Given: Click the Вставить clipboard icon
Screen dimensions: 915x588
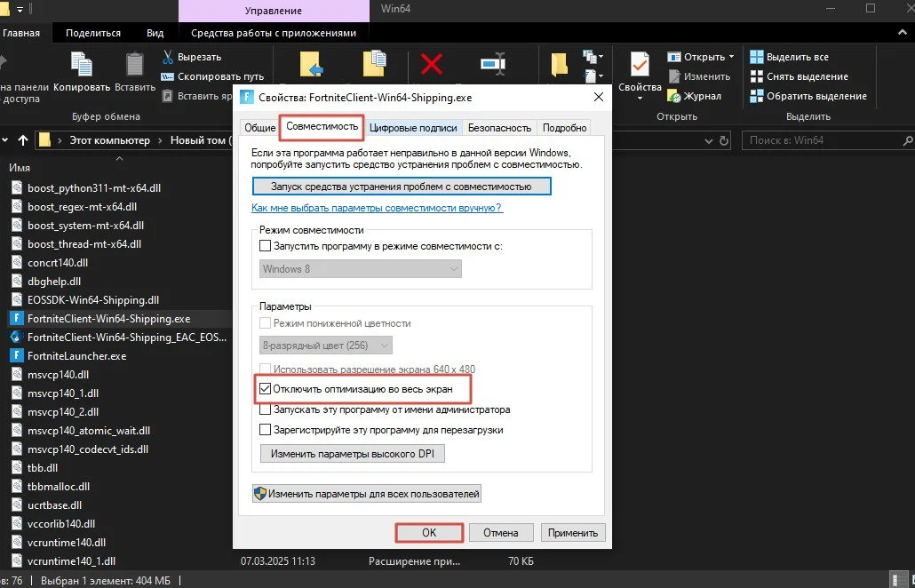Looking at the screenshot, I should (x=135, y=64).
